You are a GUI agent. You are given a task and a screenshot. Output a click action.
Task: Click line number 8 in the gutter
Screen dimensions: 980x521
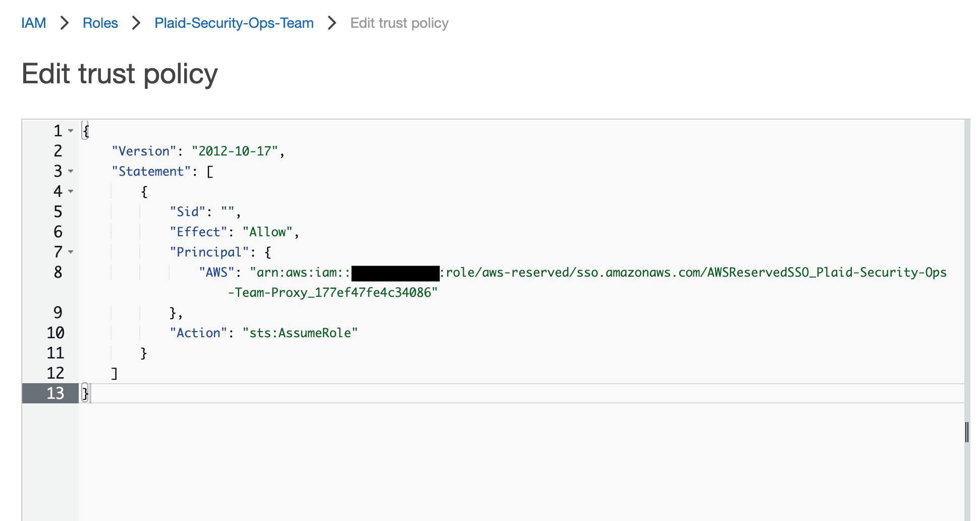tap(58, 272)
